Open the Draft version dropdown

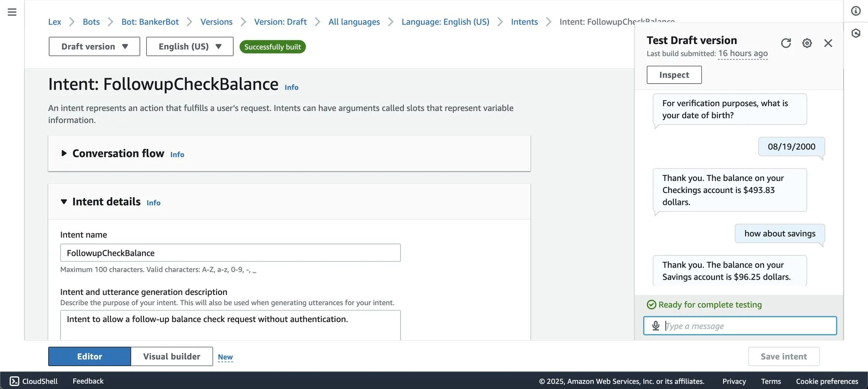pos(94,46)
